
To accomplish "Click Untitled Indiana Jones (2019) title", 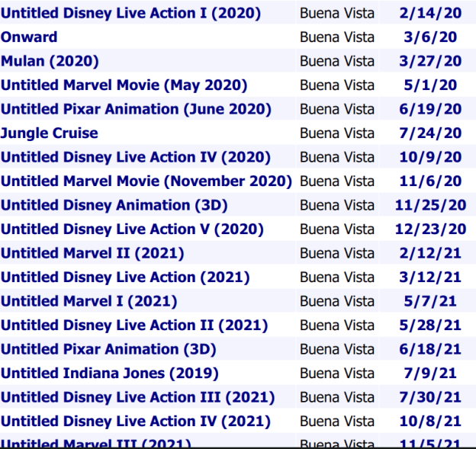I will [x=110, y=374].
